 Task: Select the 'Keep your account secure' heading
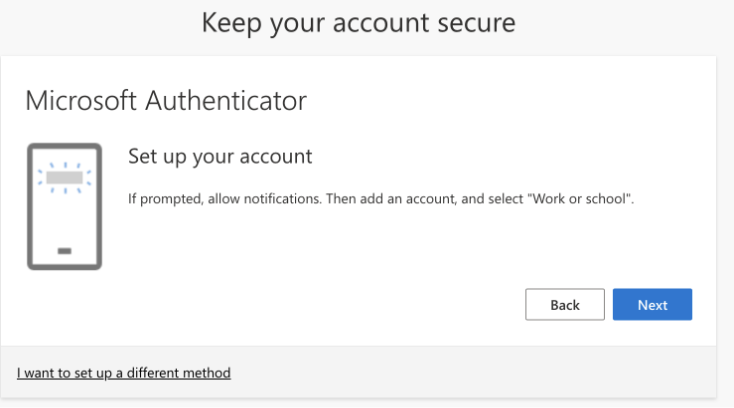[359, 22]
